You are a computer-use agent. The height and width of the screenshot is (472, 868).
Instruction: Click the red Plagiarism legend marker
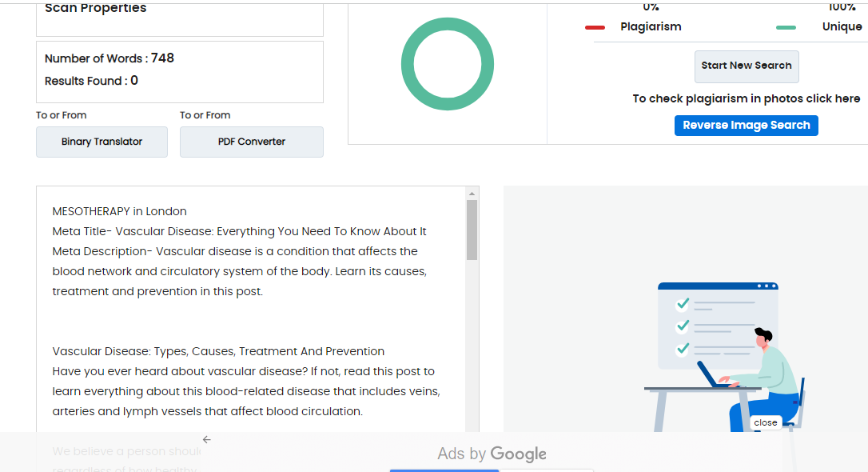tap(595, 27)
